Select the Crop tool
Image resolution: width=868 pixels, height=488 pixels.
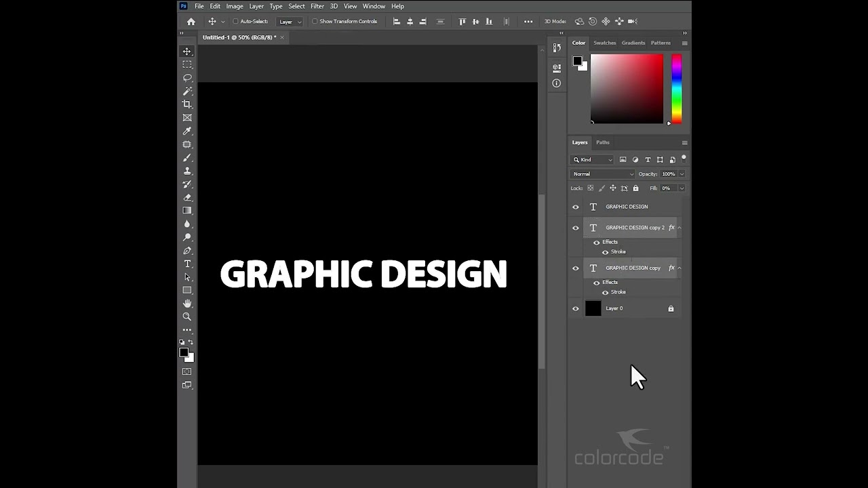coord(187,104)
